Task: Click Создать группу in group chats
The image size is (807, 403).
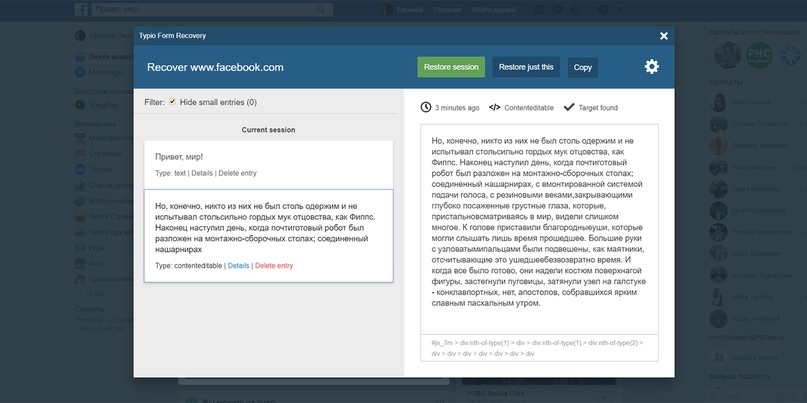Action: coord(742,358)
